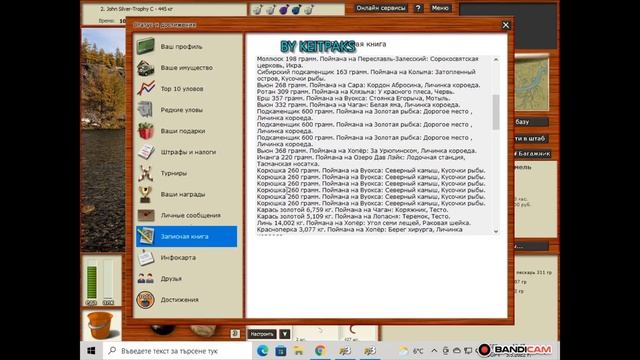640x360 pixels.
Task: Click the 'Настроить' button
Action: tap(262, 334)
